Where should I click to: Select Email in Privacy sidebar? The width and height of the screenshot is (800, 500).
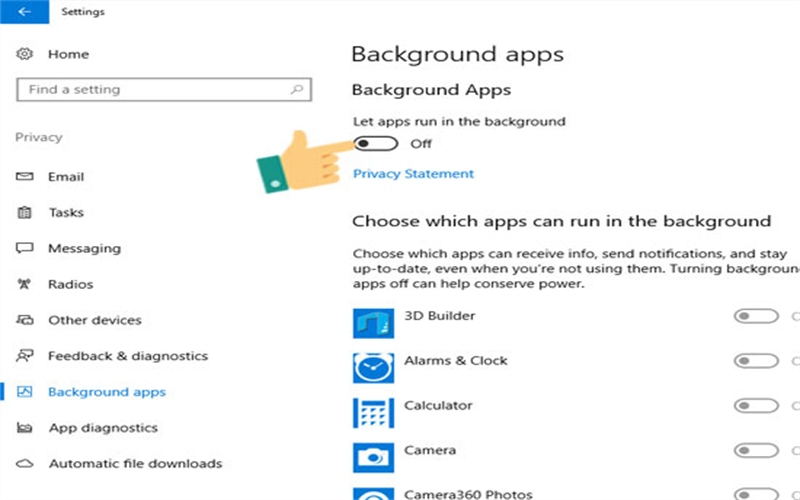[66, 177]
